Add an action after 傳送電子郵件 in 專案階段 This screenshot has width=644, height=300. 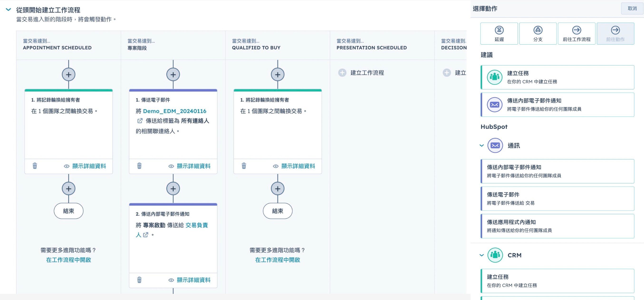coord(173,189)
